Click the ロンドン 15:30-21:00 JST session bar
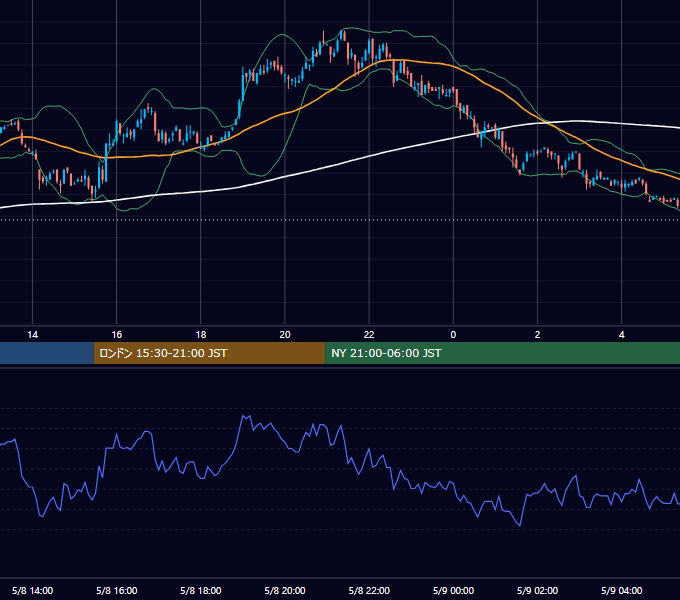This screenshot has height=600, width=680. [209, 353]
